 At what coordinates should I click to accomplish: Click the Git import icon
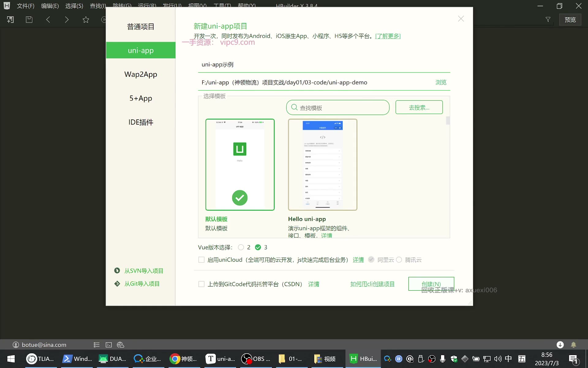[117, 284]
